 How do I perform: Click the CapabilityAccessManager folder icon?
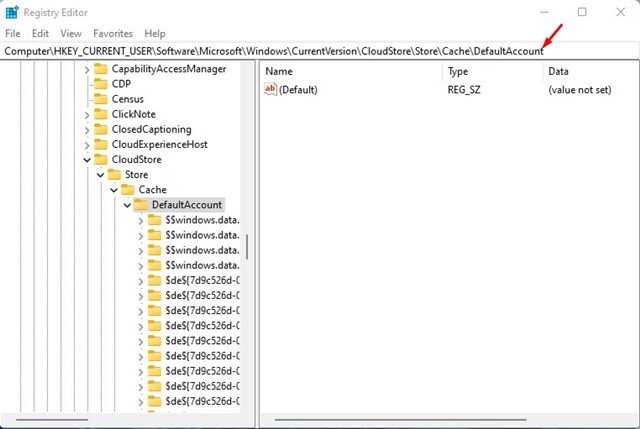pyautogui.click(x=101, y=69)
